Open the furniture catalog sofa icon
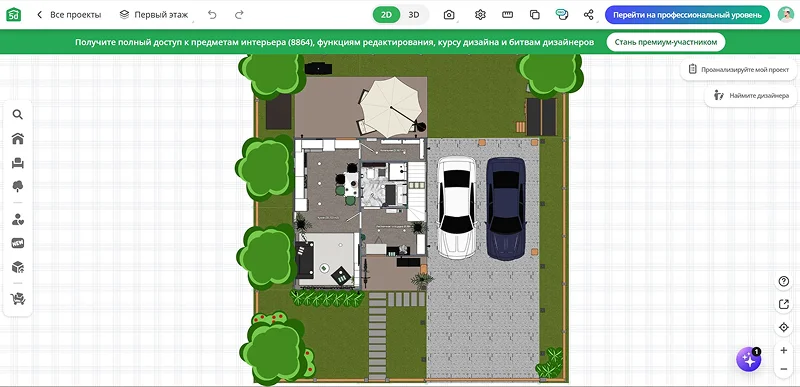The height and width of the screenshot is (387, 800). pos(18,163)
